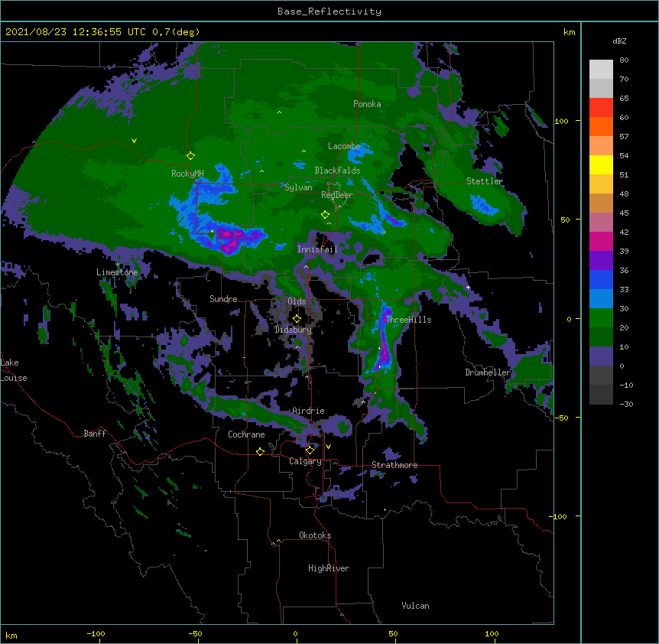659x644 pixels.
Task: Click the yellow diamond marker above RockyMH
Action: (190, 155)
